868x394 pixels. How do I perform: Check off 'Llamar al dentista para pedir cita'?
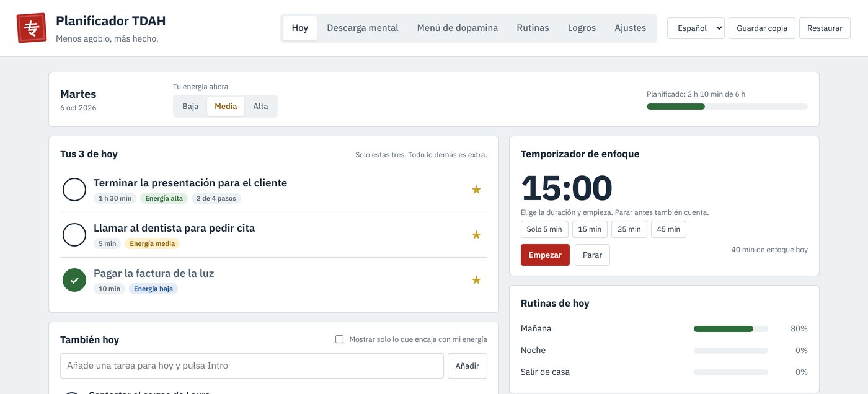pos(74,235)
